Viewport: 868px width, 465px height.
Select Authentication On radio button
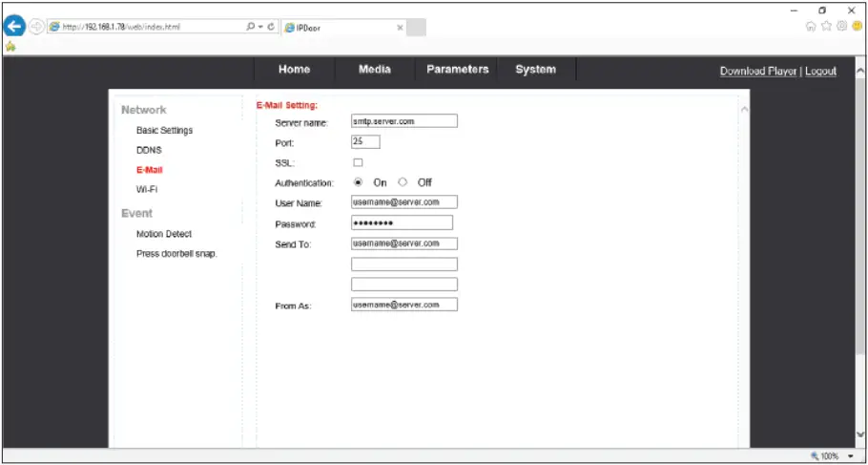point(358,181)
